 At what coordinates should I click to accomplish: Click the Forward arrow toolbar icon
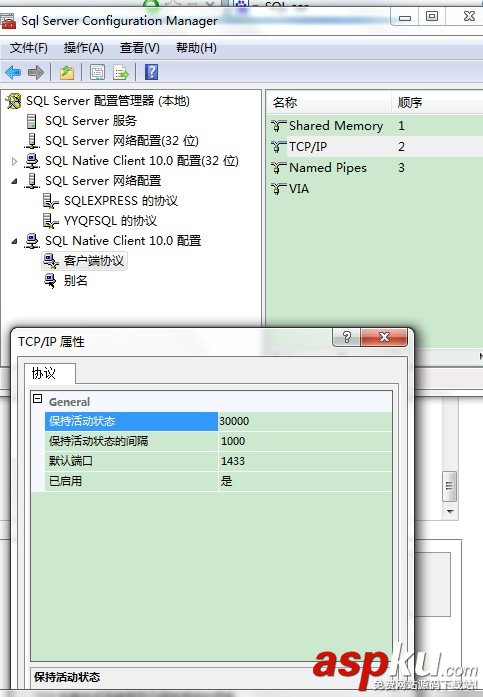(36, 72)
